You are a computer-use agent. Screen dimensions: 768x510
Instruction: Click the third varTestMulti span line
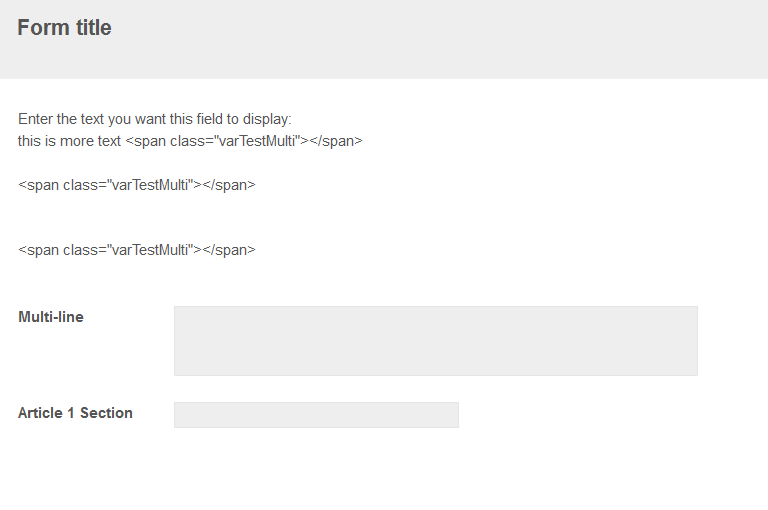coord(137,250)
